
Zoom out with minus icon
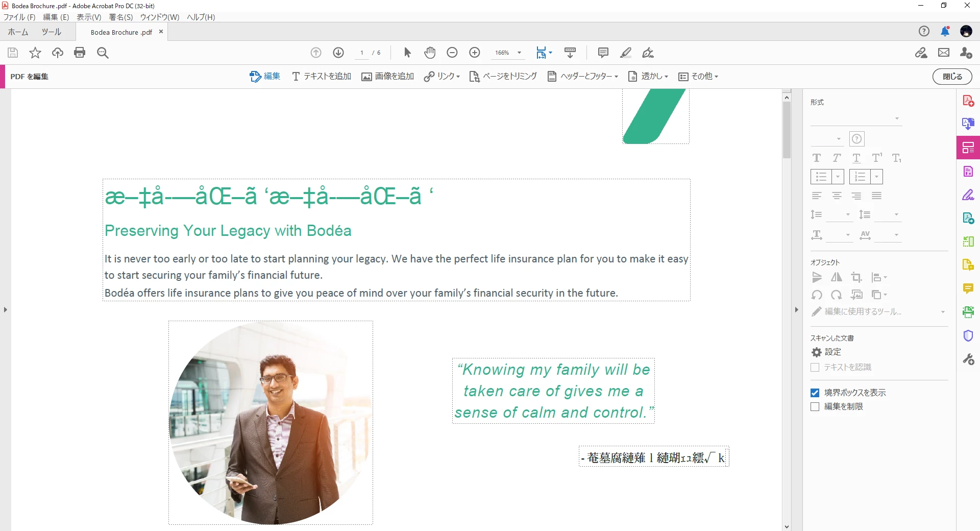point(452,53)
